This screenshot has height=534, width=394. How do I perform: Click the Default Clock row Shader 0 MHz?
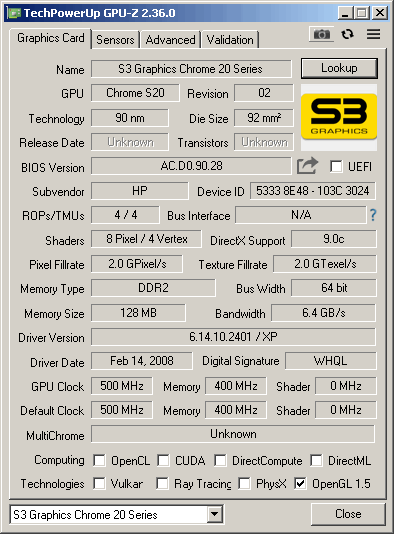346,410
